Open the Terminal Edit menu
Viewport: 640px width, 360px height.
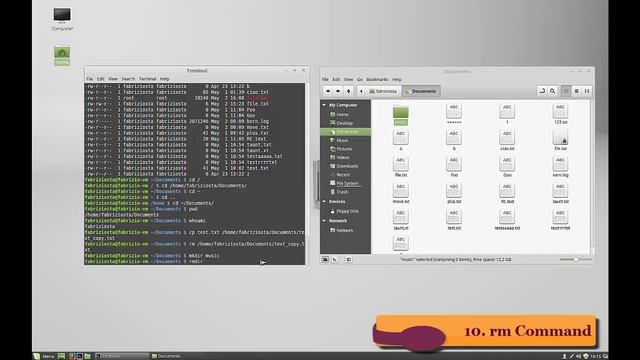click(x=100, y=79)
